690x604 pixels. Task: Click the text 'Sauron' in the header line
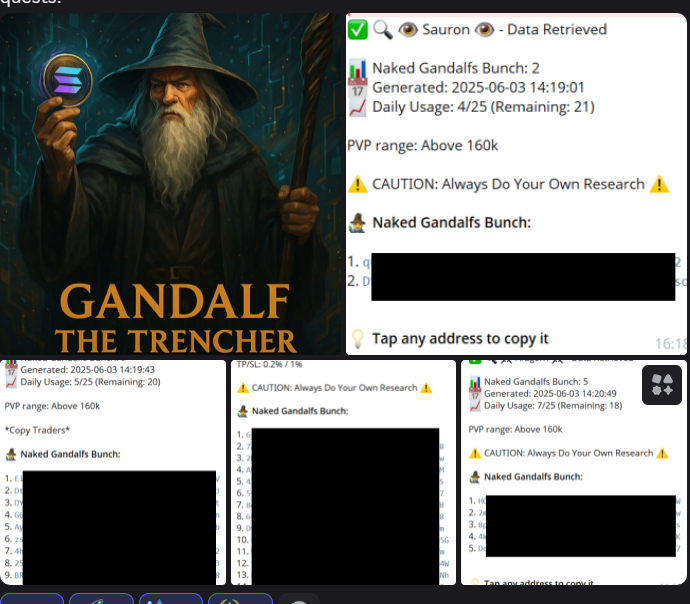pos(446,29)
